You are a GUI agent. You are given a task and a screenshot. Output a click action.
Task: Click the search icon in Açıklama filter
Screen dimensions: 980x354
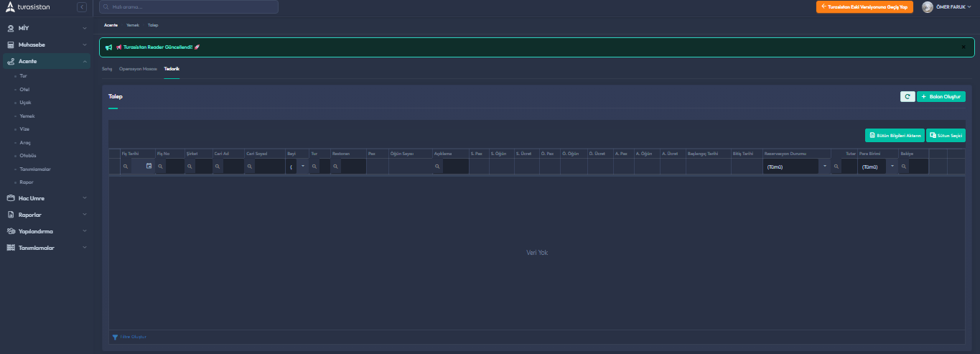click(437, 166)
